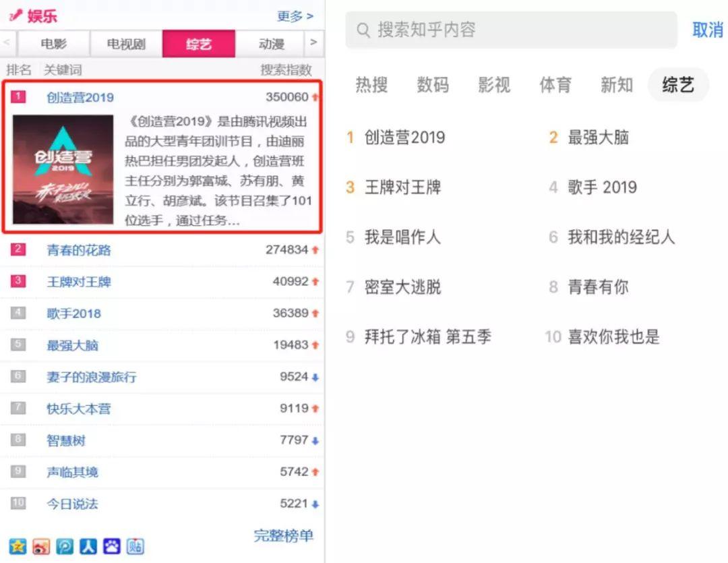Open the 影视 tab in Zhihu search
728x563 pixels.
[494, 84]
